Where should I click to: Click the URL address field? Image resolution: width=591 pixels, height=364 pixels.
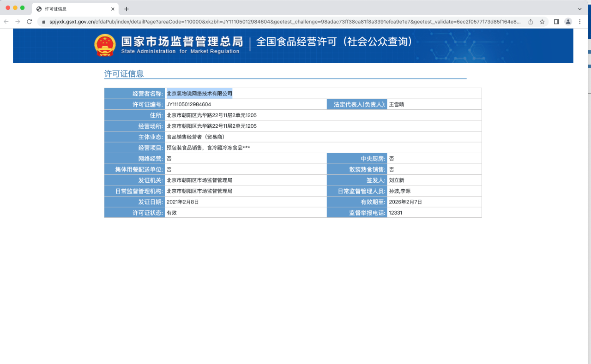pyautogui.click(x=285, y=22)
